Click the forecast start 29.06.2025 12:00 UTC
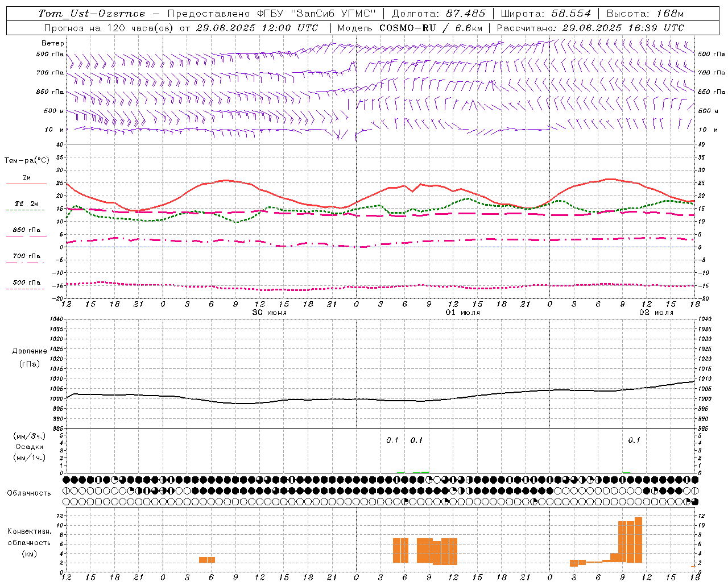Screen dimensions: 728x582 [257, 28]
